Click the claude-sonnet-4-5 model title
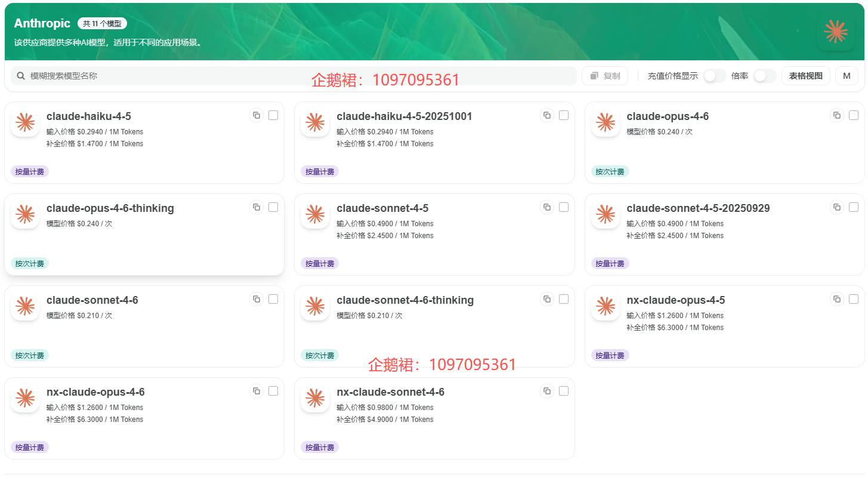The width and height of the screenshot is (868, 484). click(382, 208)
